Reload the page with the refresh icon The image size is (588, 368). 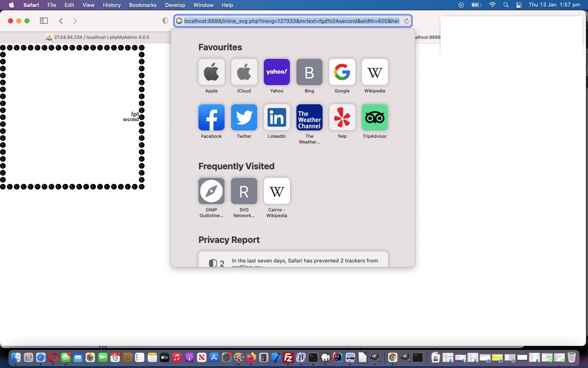[406, 21]
